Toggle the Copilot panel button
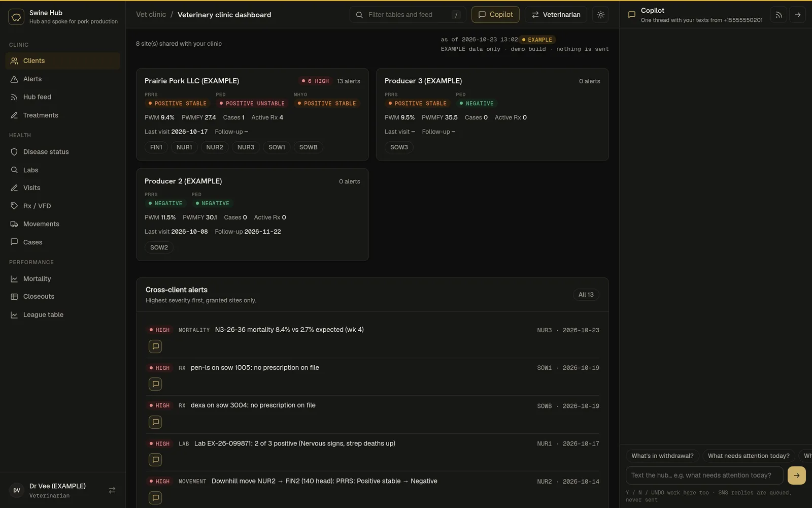The width and height of the screenshot is (812, 508). [495, 15]
